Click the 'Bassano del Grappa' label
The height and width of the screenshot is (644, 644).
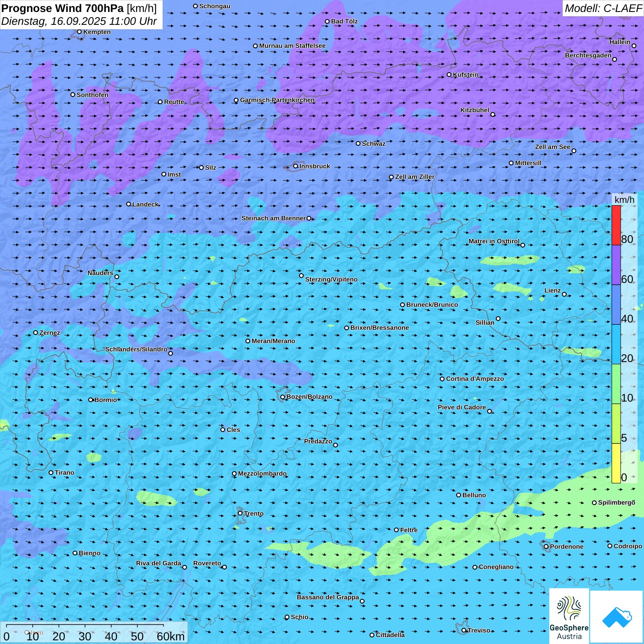click(x=328, y=597)
